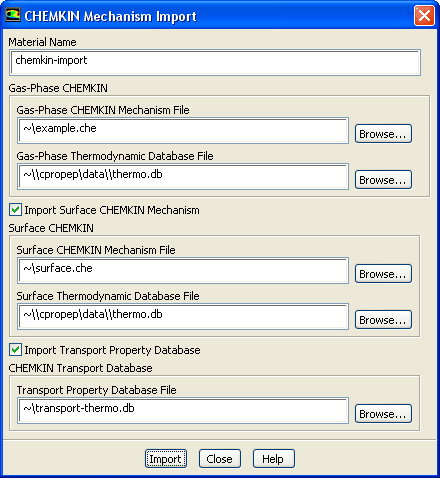Select the Surface Thermodynamic Database File field

(x=183, y=316)
